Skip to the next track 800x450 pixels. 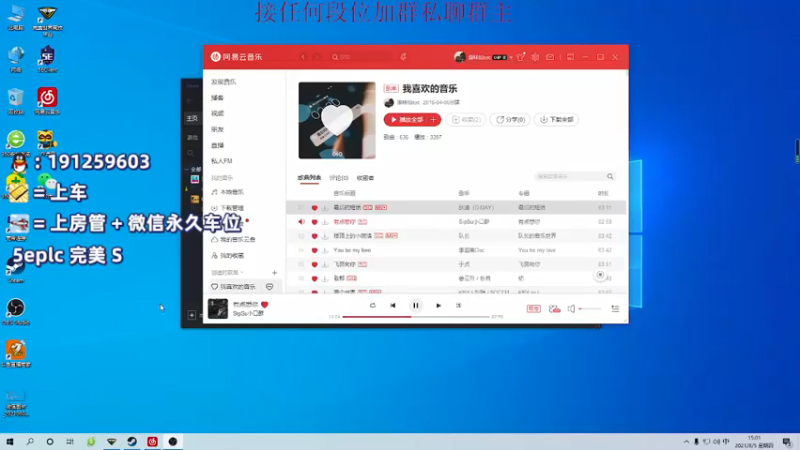438,306
